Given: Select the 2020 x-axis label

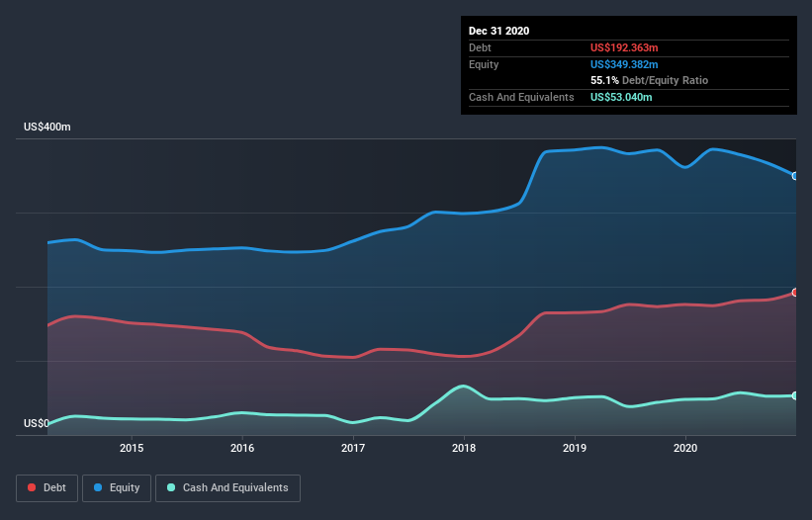Looking at the screenshot, I should coord(685,448).
